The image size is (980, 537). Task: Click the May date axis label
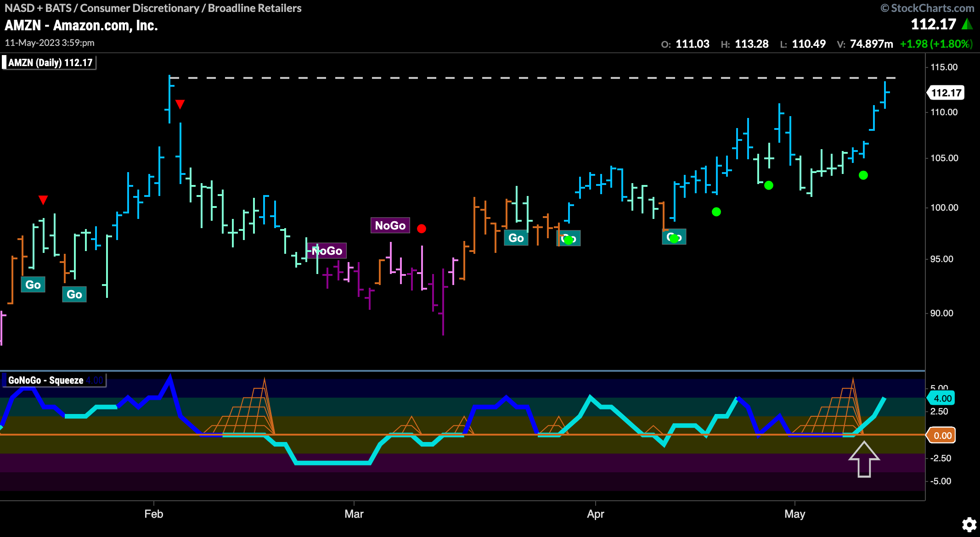(795, 514)
